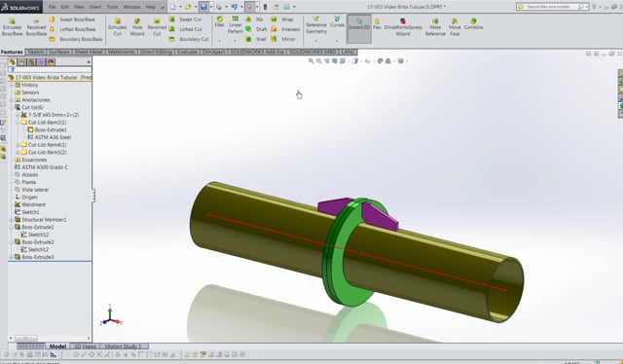Switch to the Evaluate tab

187,52
